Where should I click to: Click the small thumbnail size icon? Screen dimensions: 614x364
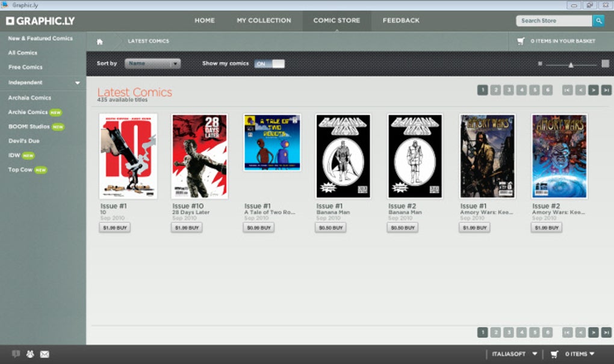[x=540, y=63]
